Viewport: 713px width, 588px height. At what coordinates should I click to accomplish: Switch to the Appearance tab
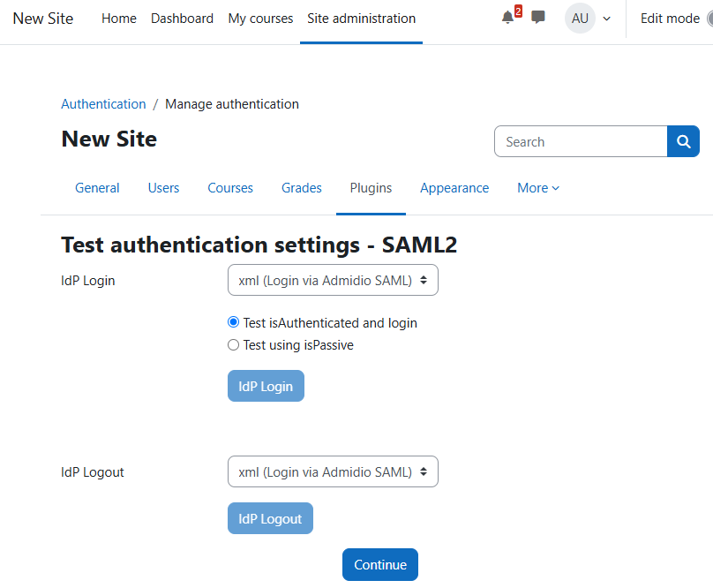[x=454, y=188]
